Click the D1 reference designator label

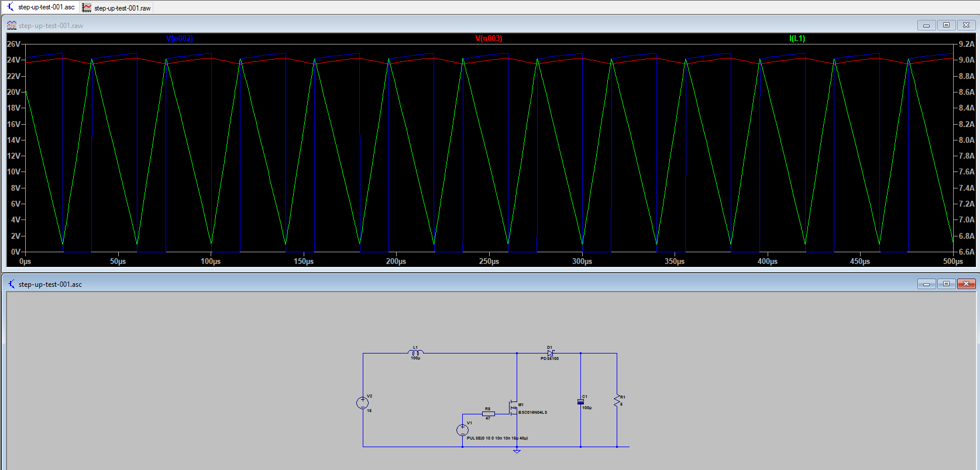(x=549, y=347)
